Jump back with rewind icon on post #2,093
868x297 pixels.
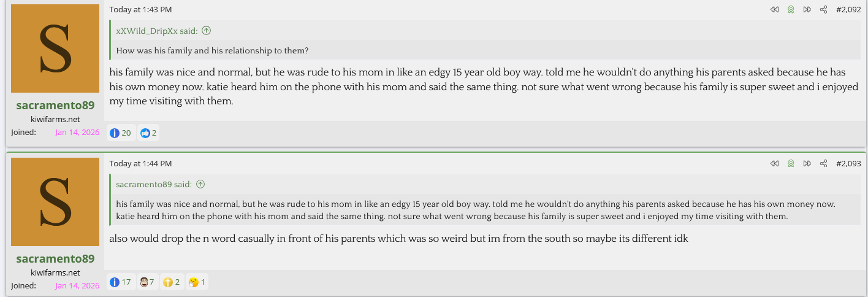[x=774, y=164]
